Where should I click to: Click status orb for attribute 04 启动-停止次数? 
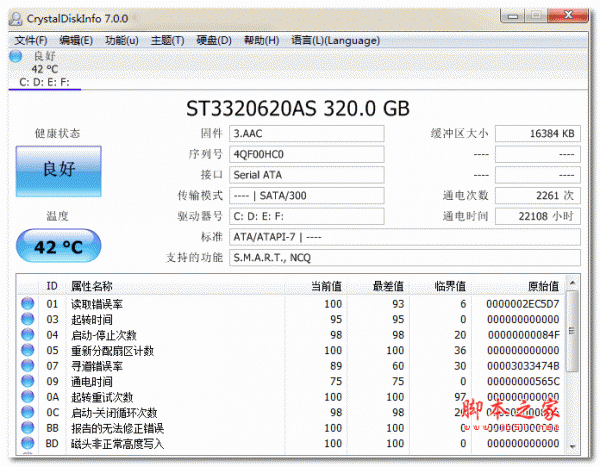click(x=27, y=335)
